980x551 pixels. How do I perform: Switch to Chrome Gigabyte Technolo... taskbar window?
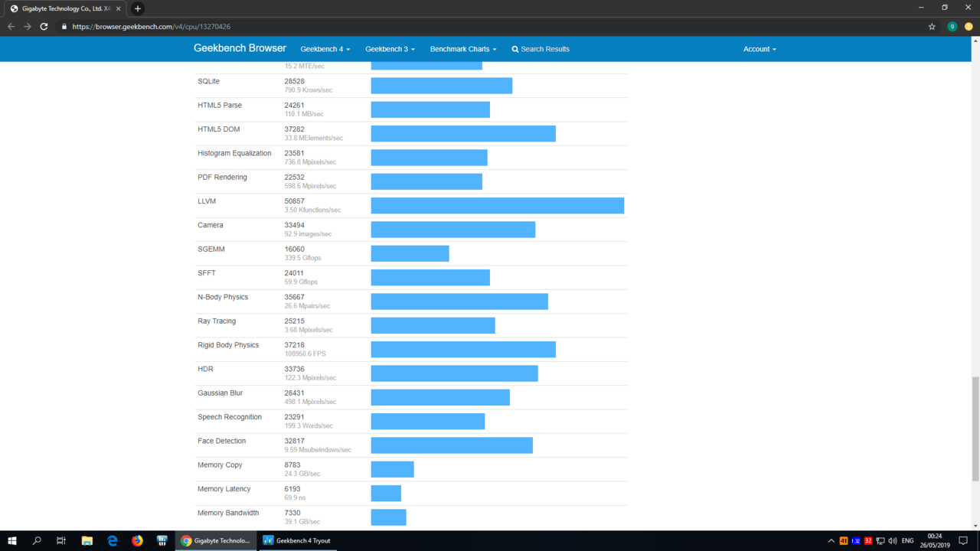coord(216,540)
